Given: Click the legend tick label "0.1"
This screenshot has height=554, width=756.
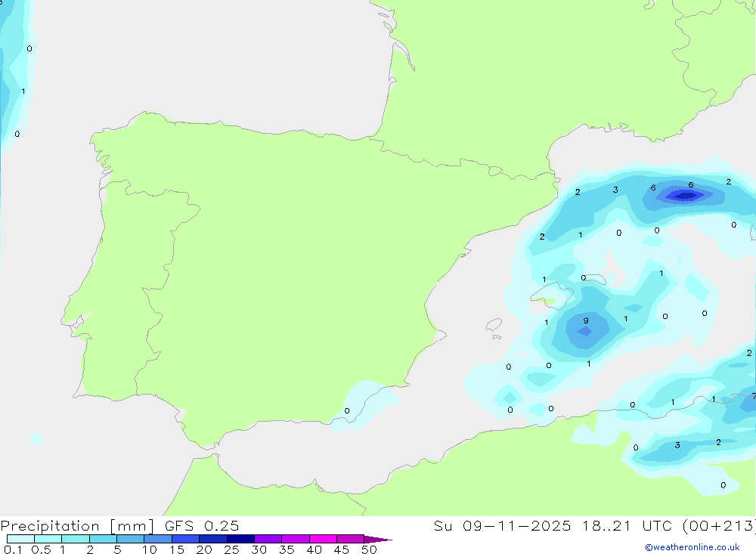Looking at the screenshot, I should (x=13, y=549).
